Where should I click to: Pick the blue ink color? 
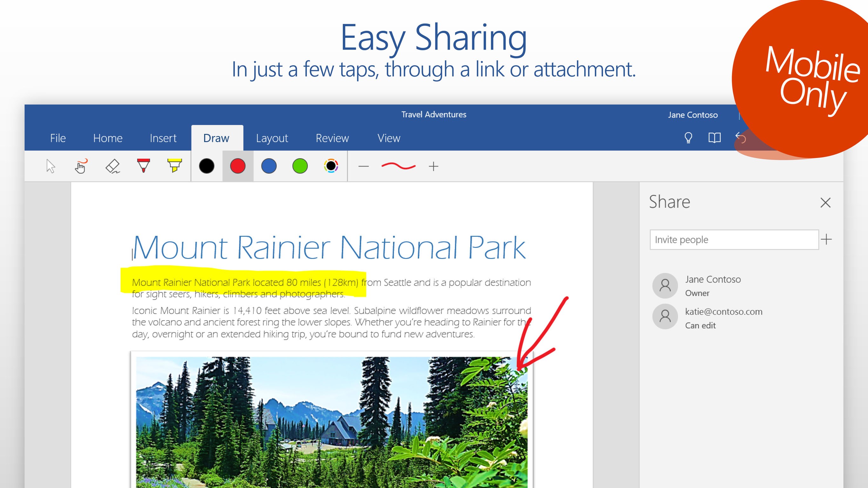[269, 166]
